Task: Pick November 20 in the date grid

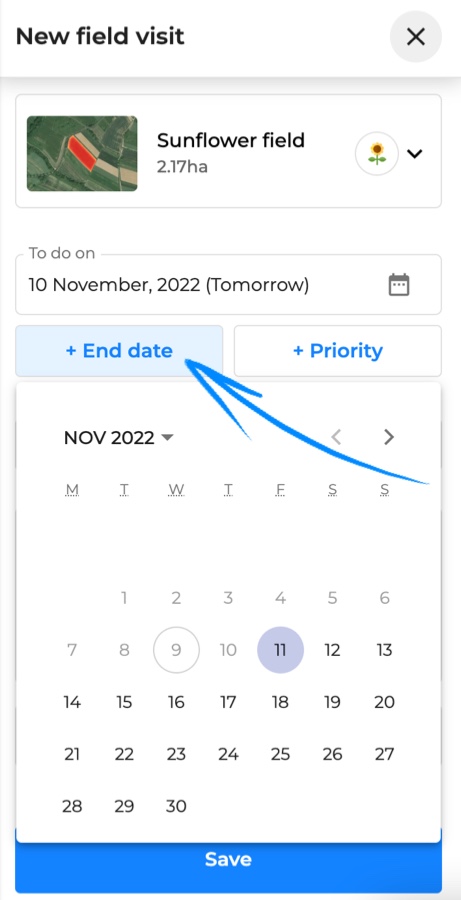Action: (x=384, y=702)
